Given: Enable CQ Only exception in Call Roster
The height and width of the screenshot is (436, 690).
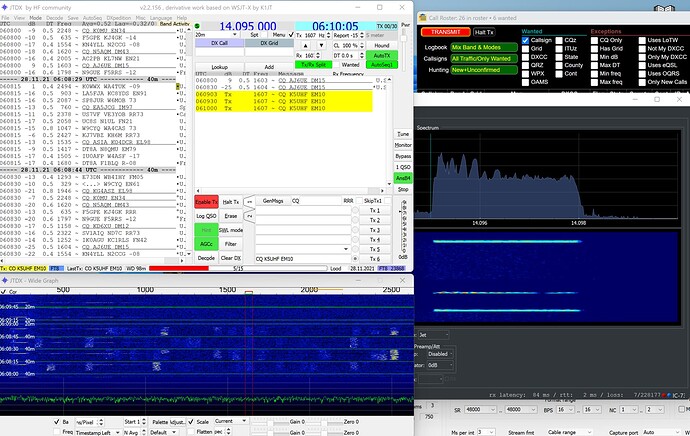Looking at the screenshot, I should 594,40.
